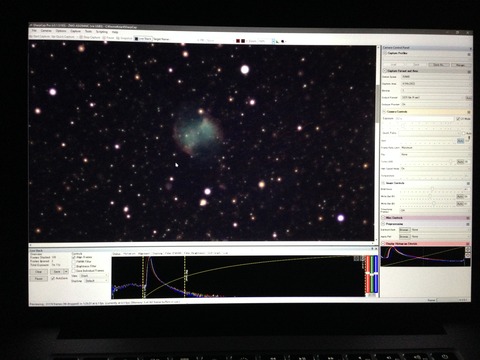The image size is (480, 360).
Task: Click Stop Capture in the toolbar
Action: [90, 38]
